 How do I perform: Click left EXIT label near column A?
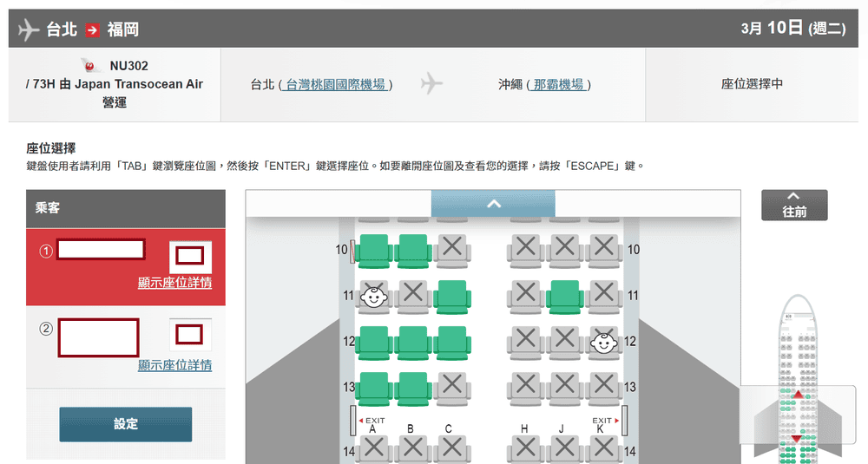click(372, 421)
